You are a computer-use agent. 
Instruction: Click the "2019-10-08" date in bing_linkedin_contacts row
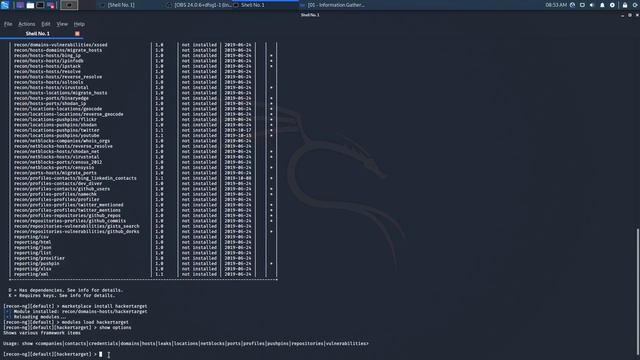point(238,178)
